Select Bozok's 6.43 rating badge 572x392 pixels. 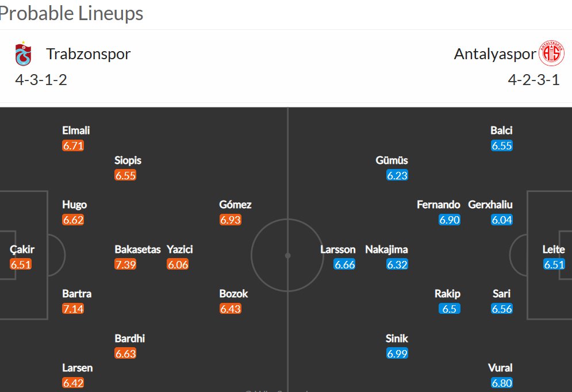coord(230,309)
